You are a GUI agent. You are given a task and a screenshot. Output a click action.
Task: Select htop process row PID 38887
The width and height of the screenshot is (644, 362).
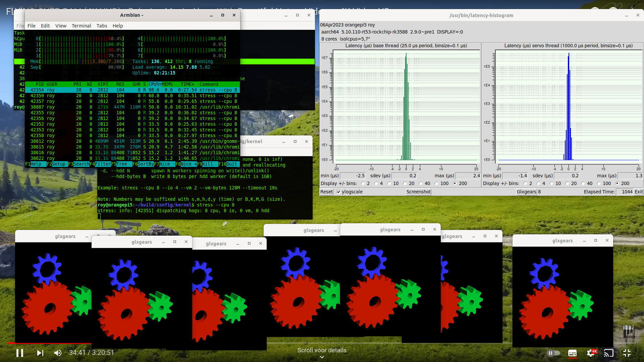tap(132, 107)
